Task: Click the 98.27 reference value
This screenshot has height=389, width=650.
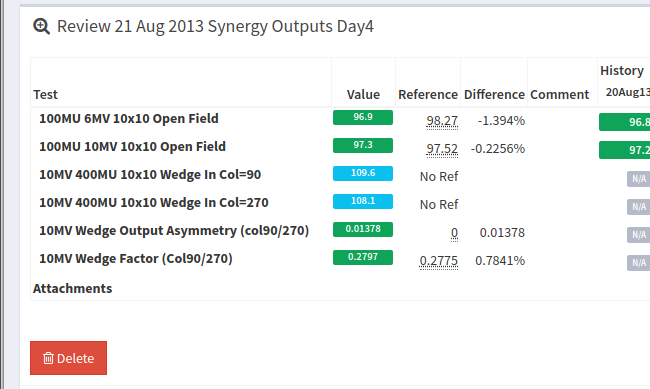Action: (x=442, y=121)
